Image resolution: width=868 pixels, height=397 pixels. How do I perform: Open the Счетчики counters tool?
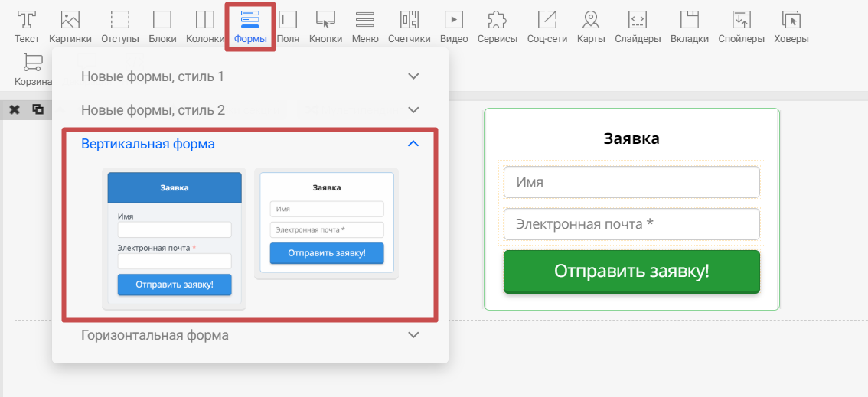(409, 21)
